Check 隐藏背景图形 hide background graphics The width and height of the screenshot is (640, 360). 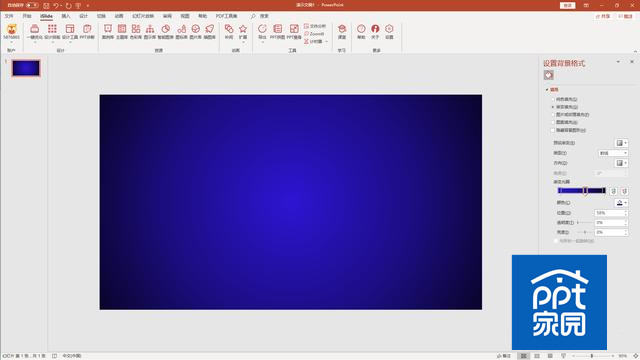point(553,130)
